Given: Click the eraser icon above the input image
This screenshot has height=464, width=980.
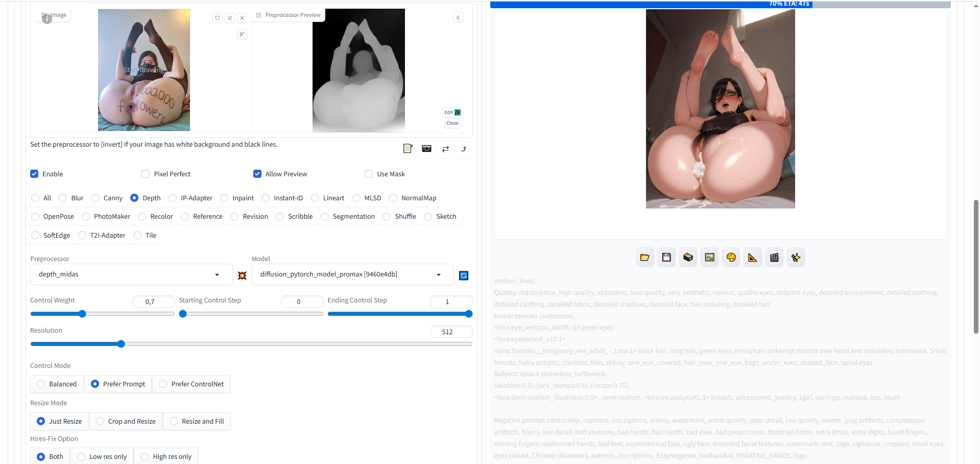Looking at the screenshot, I should [x=230, y=18].
